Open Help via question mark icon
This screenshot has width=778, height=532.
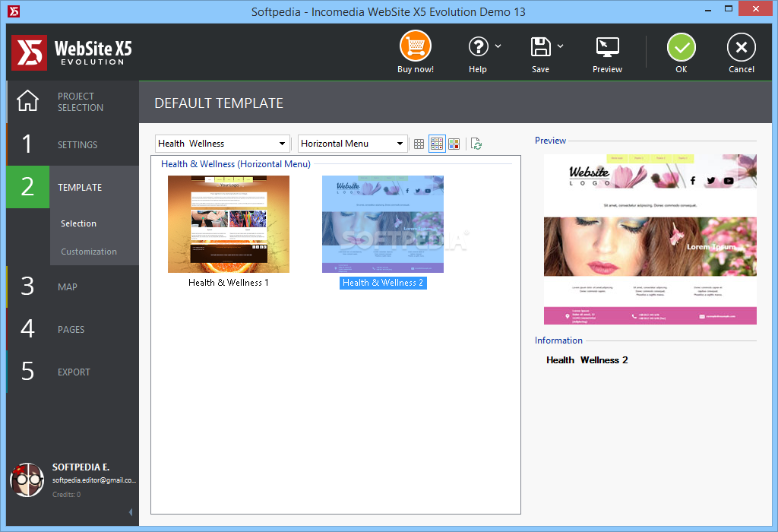[479, 46]
